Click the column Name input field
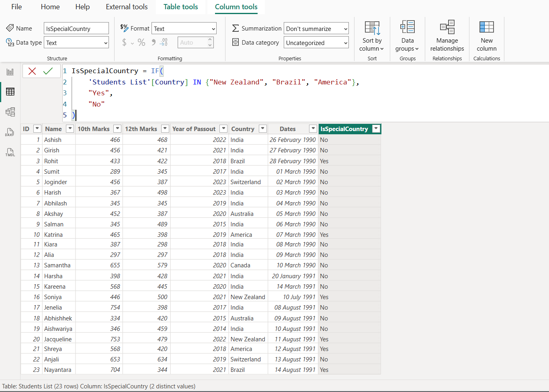 click(76, 29)
